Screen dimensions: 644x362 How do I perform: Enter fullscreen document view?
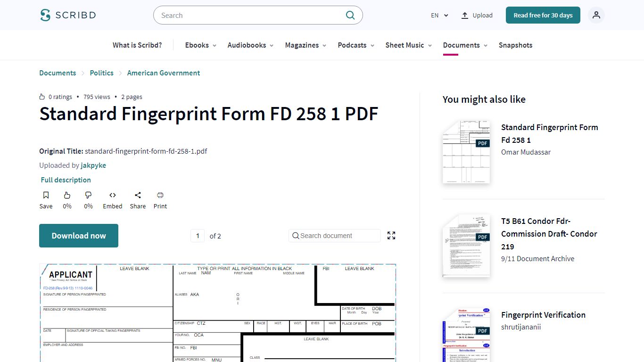click(391, 236)
